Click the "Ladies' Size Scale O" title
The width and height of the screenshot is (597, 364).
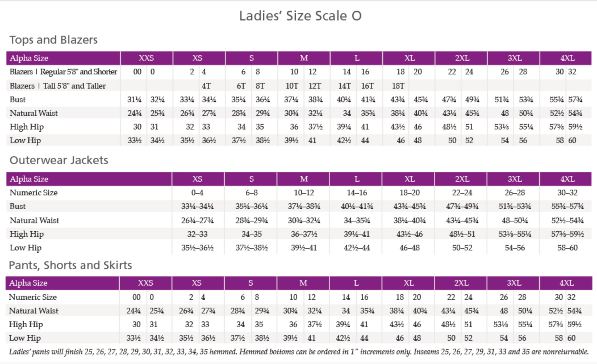[x=300, y=16]
